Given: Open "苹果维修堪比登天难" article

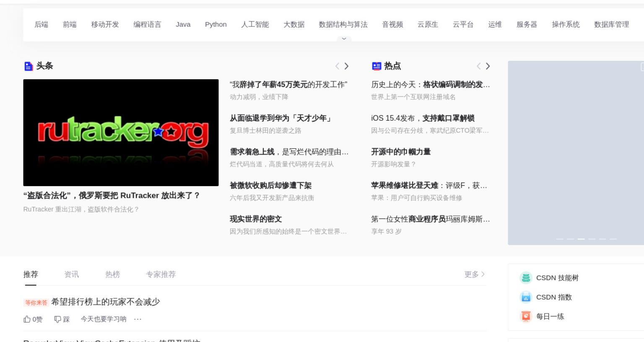Looking at the screenshot, I should pos(429,185).
